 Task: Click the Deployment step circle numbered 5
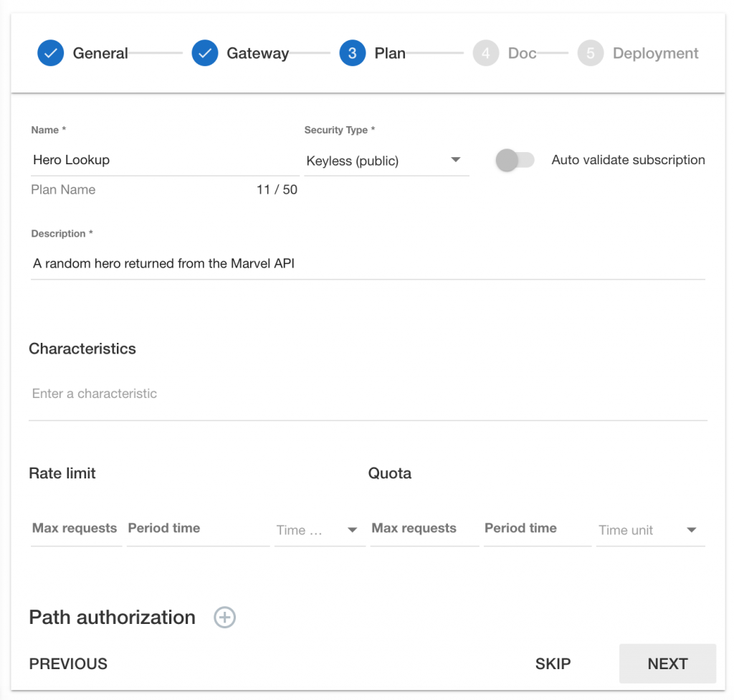click(x=589, y=52)
